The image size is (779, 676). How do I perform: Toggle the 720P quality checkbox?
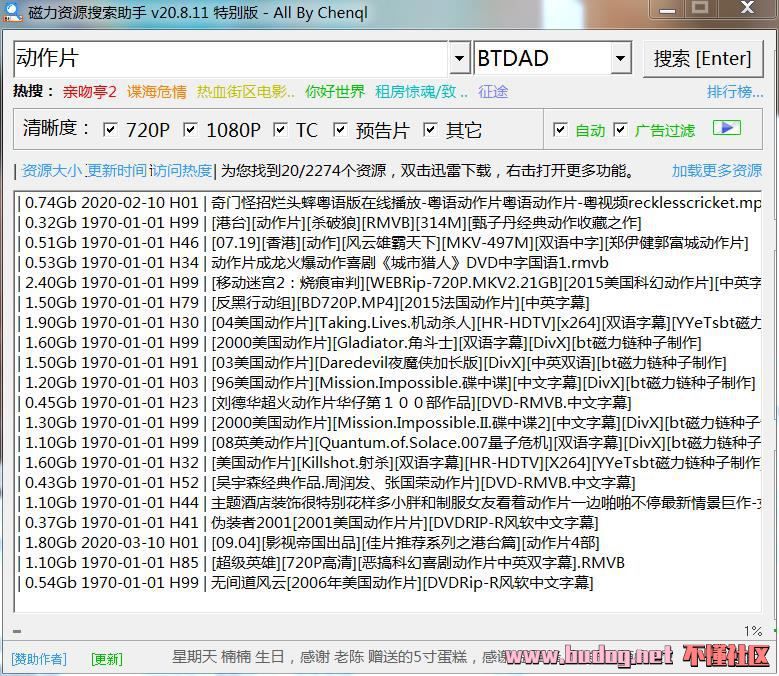click(110, 130)
